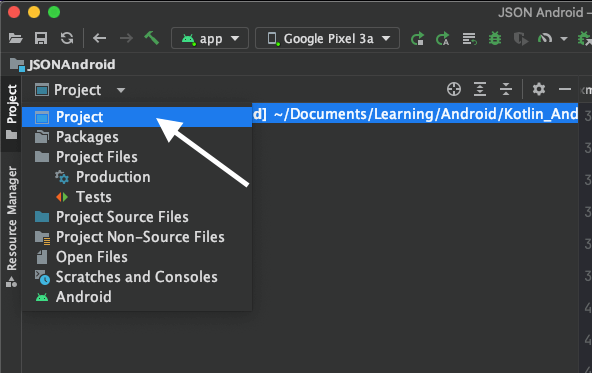Select Project Non-Source Files view
Screen dimensions: 592x373
point(137,237)
